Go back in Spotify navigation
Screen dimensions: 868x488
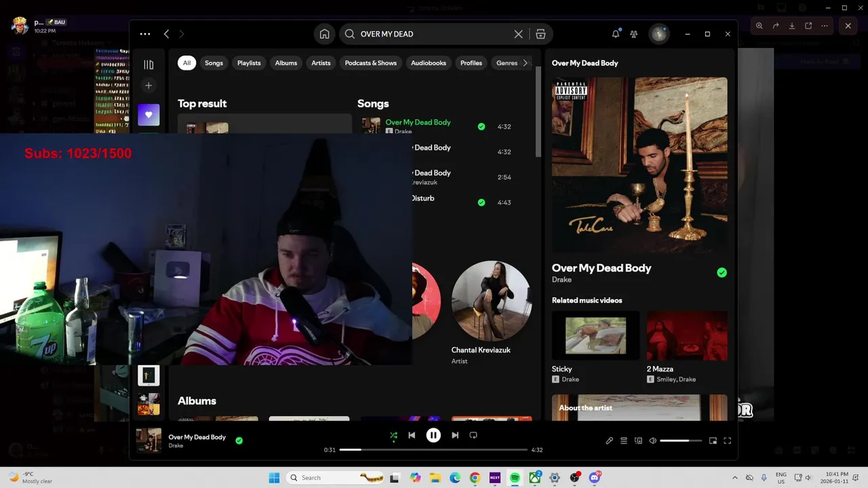point(166,34)
